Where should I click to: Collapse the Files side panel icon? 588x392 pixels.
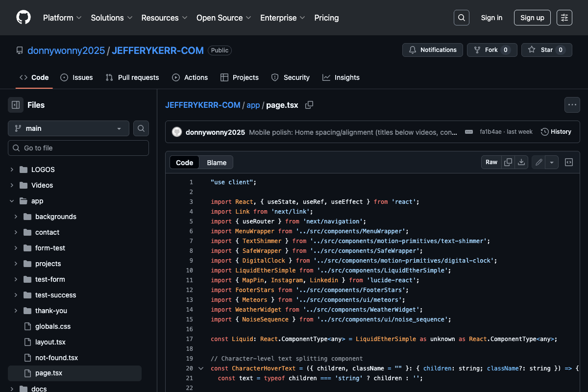[x=16, y=105]
